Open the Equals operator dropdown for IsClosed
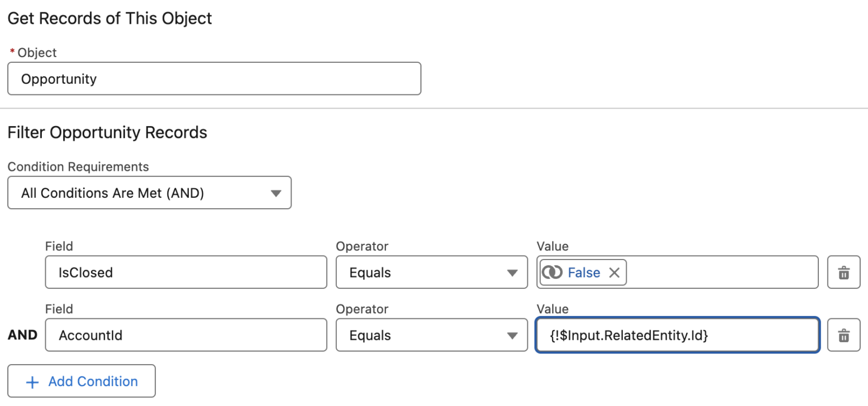The width and height of the screenshot is (868, 406). (x=432, y=273)
